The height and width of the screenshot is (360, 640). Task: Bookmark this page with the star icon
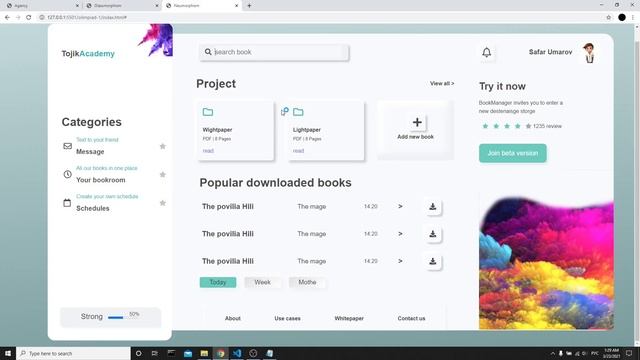pos(609,17)
